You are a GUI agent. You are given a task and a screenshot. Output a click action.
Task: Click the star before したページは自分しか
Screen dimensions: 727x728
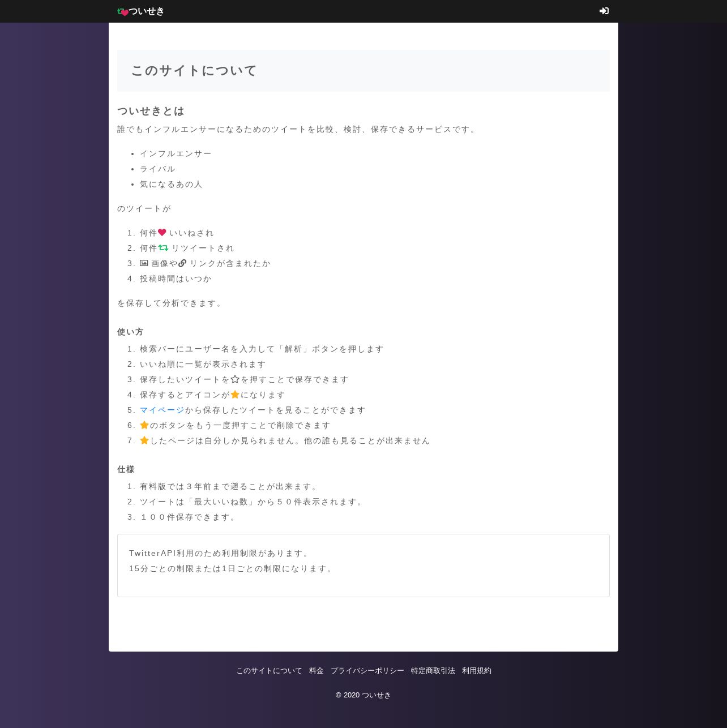[144, 440]
